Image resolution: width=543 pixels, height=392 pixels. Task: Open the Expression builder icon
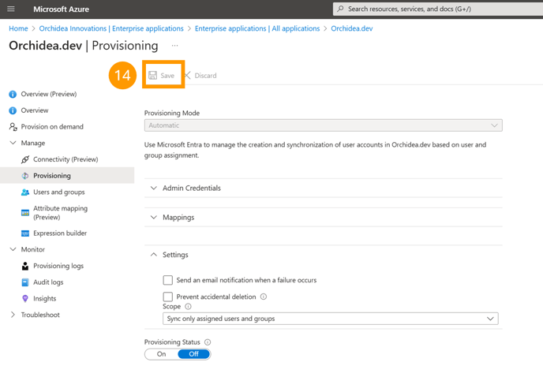pyautogui.click(x=25, y=233)
